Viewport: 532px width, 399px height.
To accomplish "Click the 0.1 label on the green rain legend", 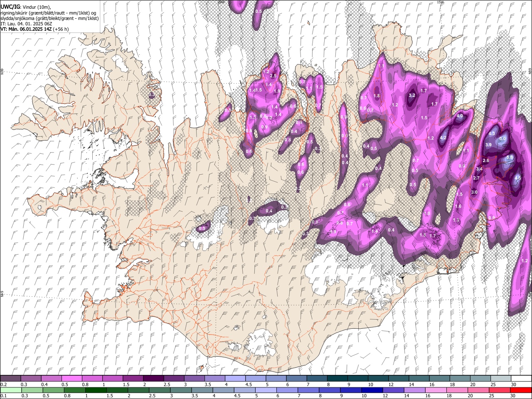I will click(3, 396).
